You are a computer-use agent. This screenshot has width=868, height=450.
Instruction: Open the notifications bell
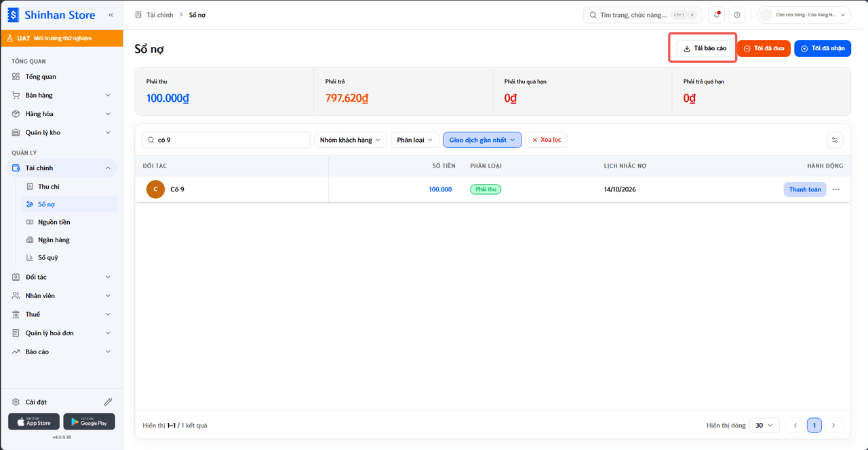point(717,15)
